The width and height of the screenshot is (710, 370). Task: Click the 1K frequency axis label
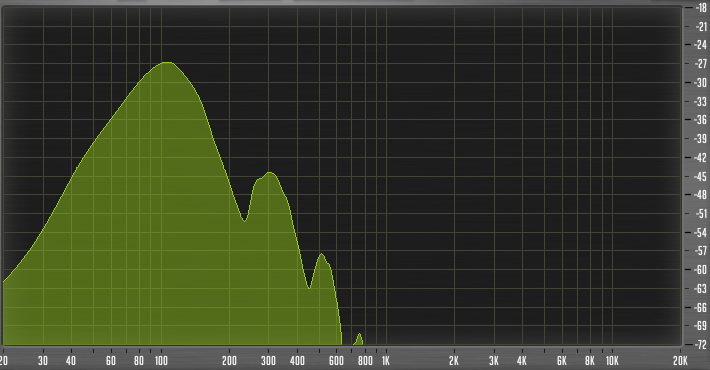pyautogui.click(x=385, y=361)
